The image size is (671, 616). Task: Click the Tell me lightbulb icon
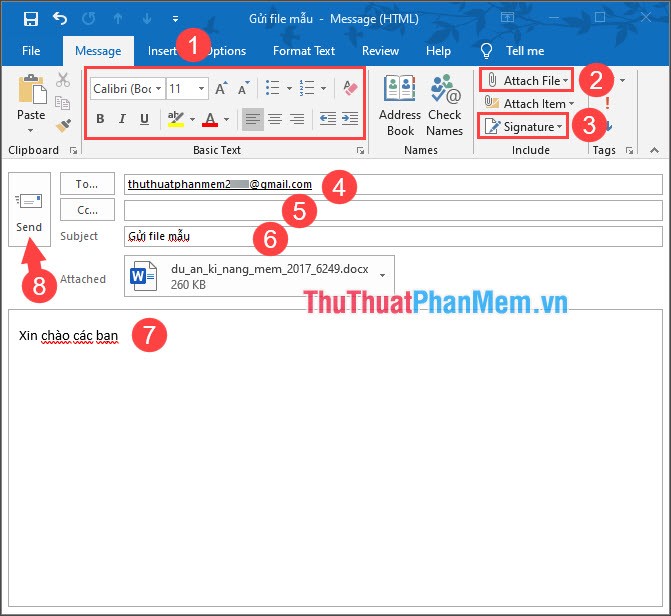[486, 51]
